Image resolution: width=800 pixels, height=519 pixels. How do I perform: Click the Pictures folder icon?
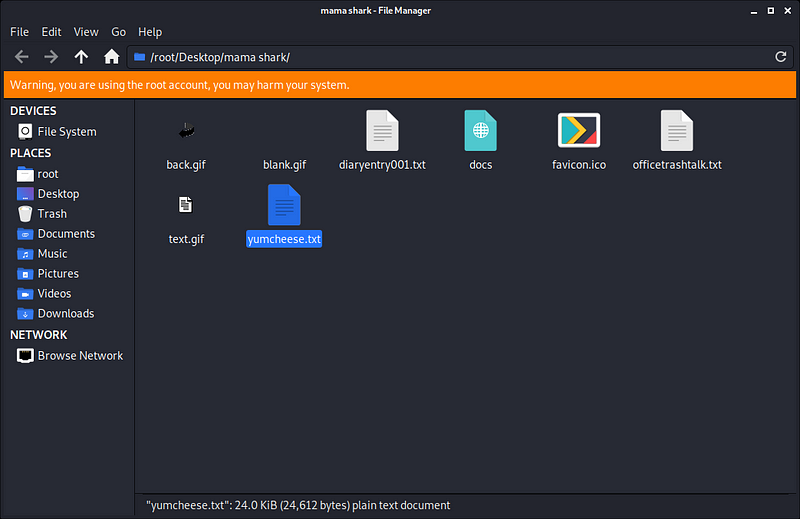click(x=25, y=274)
